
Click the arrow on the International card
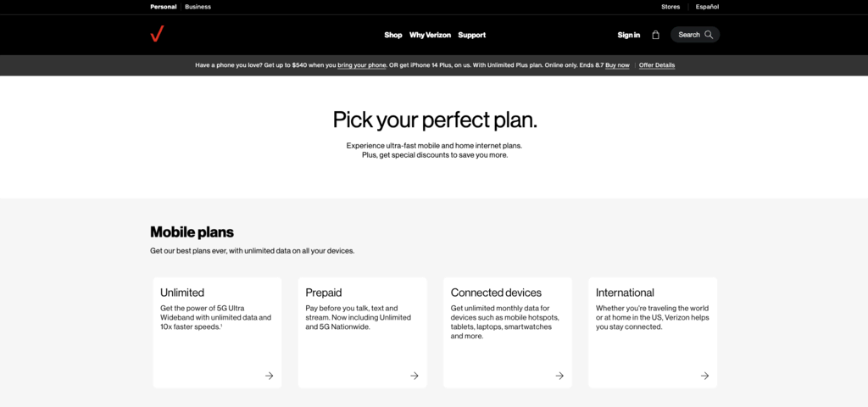click(x=704, y=376)
